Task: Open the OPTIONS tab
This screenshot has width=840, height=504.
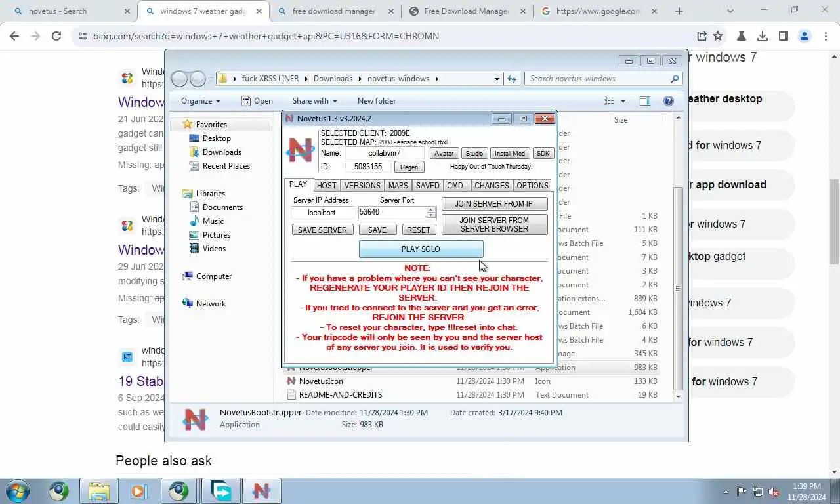Action: [x=532, y=186]
